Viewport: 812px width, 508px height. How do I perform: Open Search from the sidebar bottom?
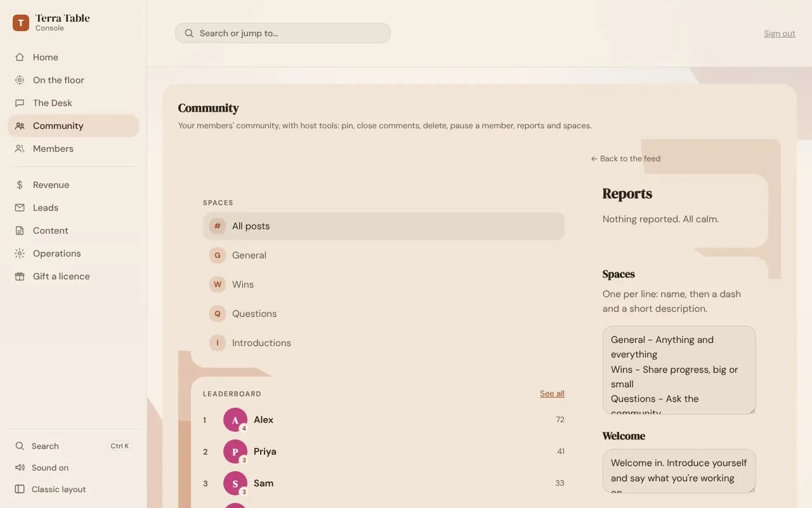pos(73,446)
